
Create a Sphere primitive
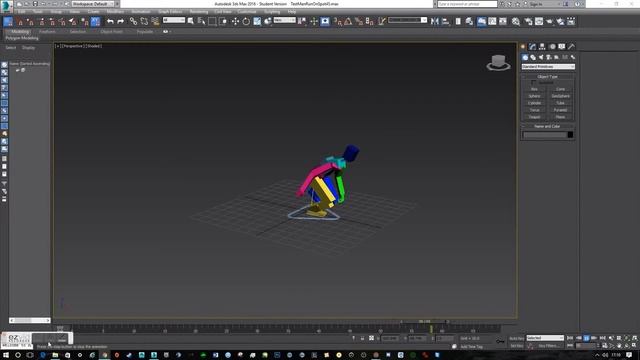[x=535, y=96]
